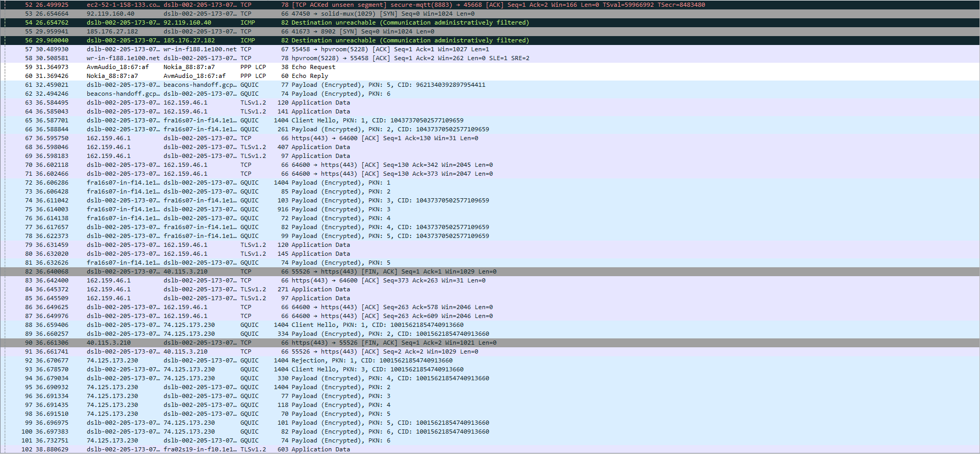Select packet 56 ICMP Destination unreachable row

(490, 40)
